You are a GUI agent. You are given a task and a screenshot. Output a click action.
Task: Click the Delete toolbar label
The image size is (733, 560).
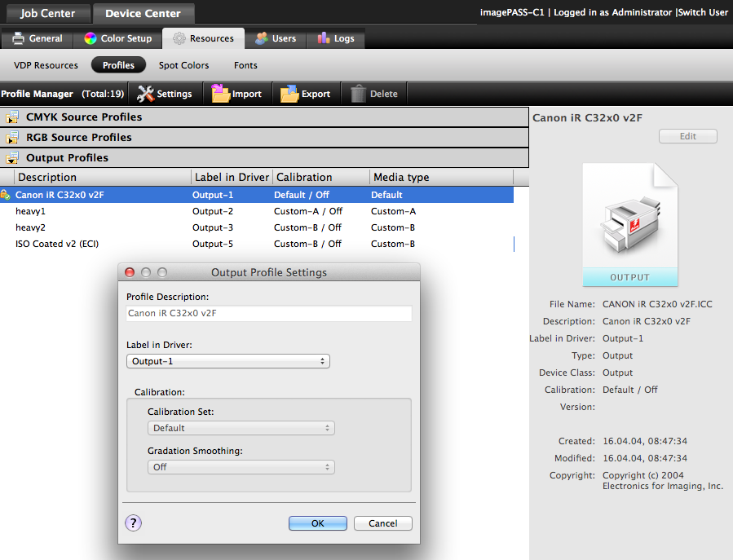pyautogui.click(x=384, y=94)
